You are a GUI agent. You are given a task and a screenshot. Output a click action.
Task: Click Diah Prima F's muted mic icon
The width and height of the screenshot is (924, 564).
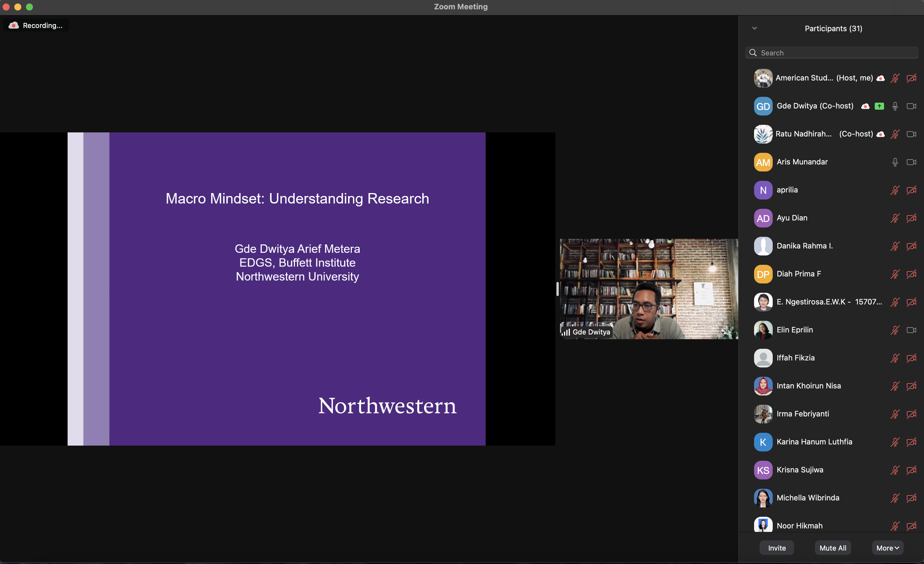tap(895, 274)
